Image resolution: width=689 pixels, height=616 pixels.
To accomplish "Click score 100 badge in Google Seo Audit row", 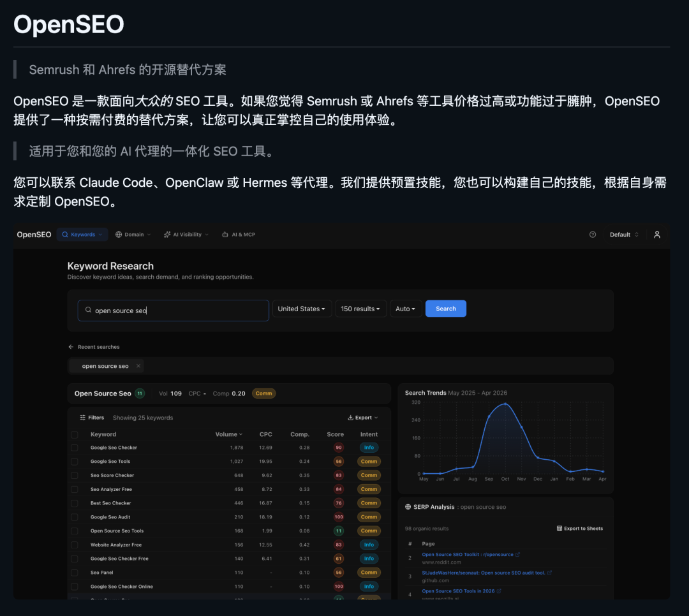I will pyautogui.click(x=338, y=517).
